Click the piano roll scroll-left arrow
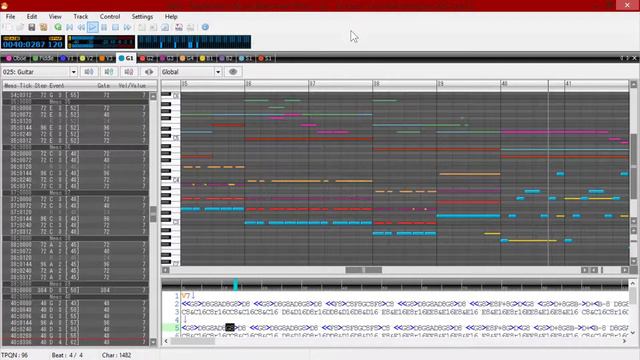The width and height of the screenshot is (640, 360). [165, 270]
